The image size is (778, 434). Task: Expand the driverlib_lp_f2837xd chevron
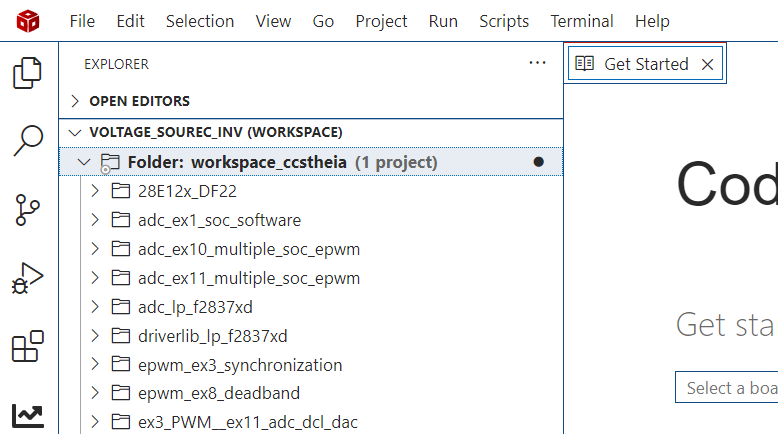click(x=95, y=336)
